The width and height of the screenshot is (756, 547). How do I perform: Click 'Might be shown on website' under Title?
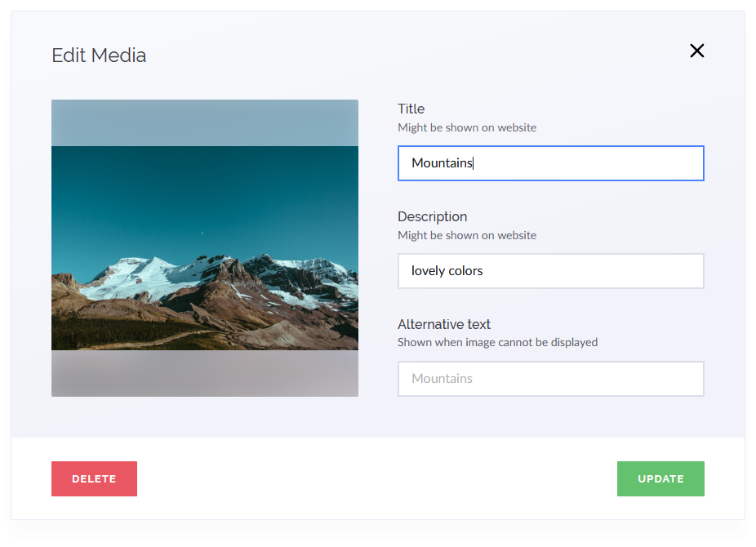coord(467,127)
